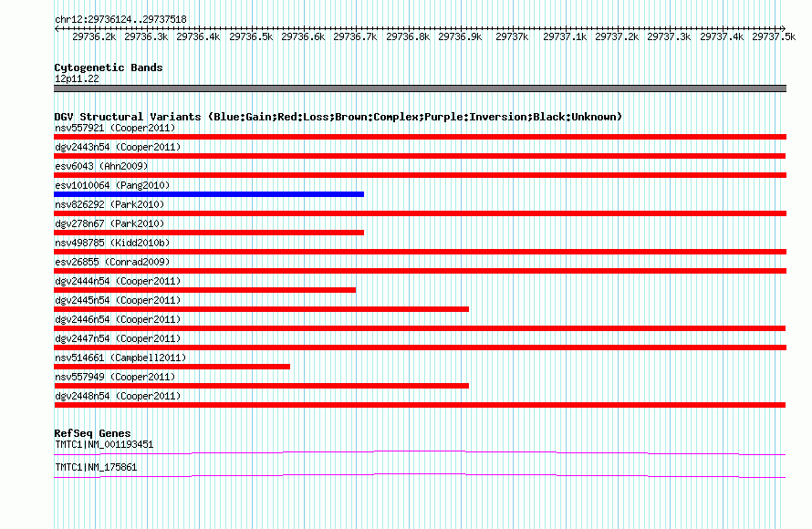
Task: Open the nsv557949 (Cooper2011) label
Action: pos(115,377)
